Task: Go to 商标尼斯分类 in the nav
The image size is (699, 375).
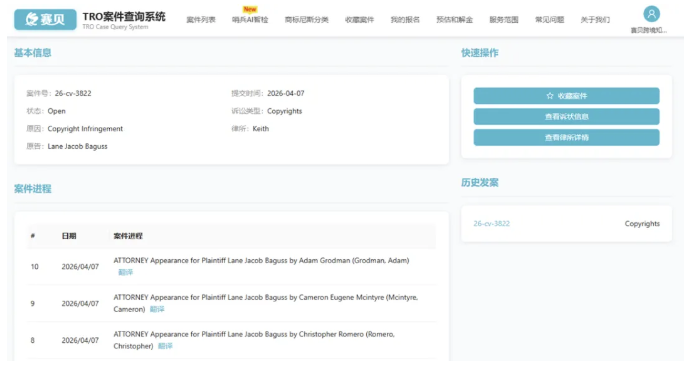Action: (307, 20)
